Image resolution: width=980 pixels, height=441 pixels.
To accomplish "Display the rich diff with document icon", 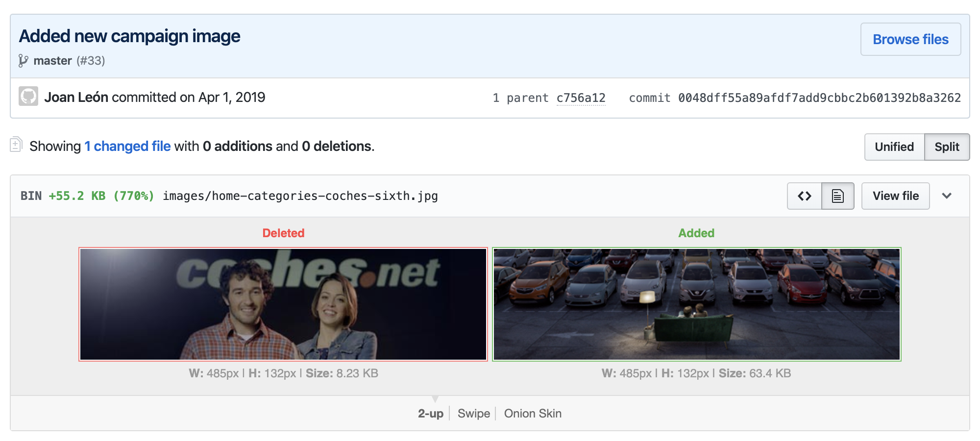I will [838, 196].
